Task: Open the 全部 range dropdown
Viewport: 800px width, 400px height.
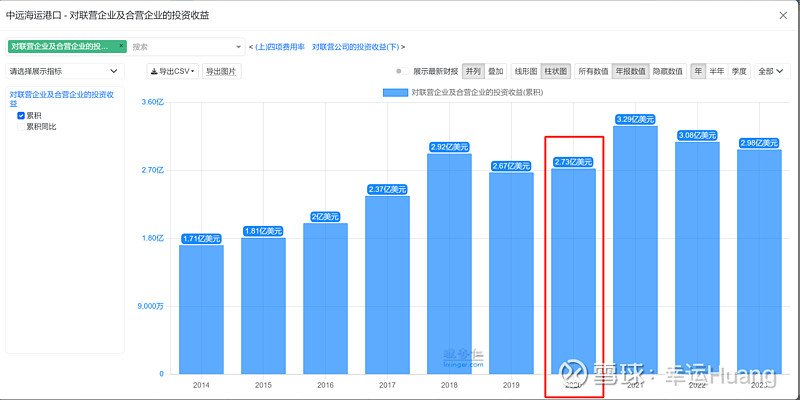Action: pyautogui.click(x=770, y=71)
